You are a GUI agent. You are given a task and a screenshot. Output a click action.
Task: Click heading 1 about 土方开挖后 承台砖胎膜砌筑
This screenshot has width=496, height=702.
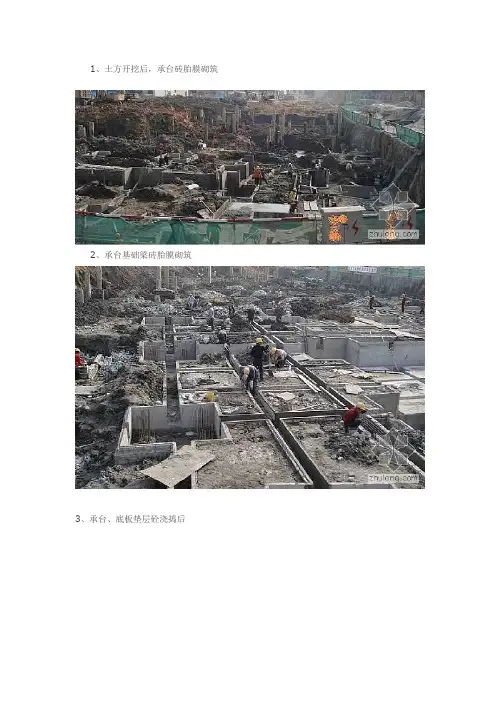(x=154, y=69)
